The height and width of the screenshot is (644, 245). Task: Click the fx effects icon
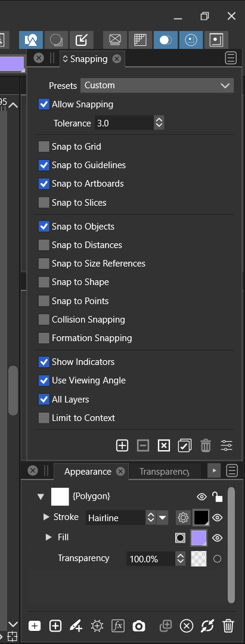point(118,626)
